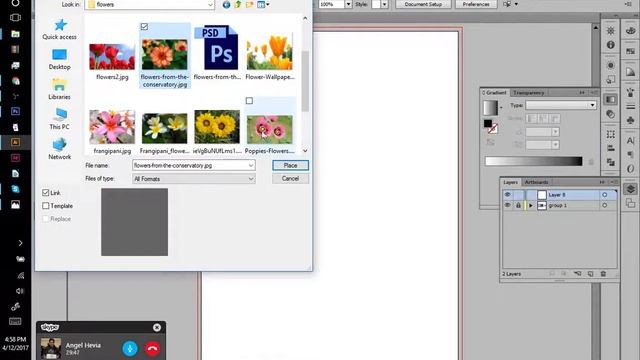This screenshot has width=640, height=360.
Task: Switch to the Artboards tab
Action: tap(536, 182)
